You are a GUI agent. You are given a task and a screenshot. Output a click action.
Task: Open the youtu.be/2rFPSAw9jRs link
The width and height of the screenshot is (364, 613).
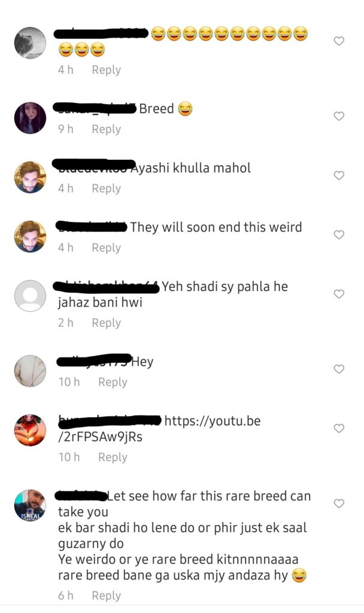pos(159,429)
